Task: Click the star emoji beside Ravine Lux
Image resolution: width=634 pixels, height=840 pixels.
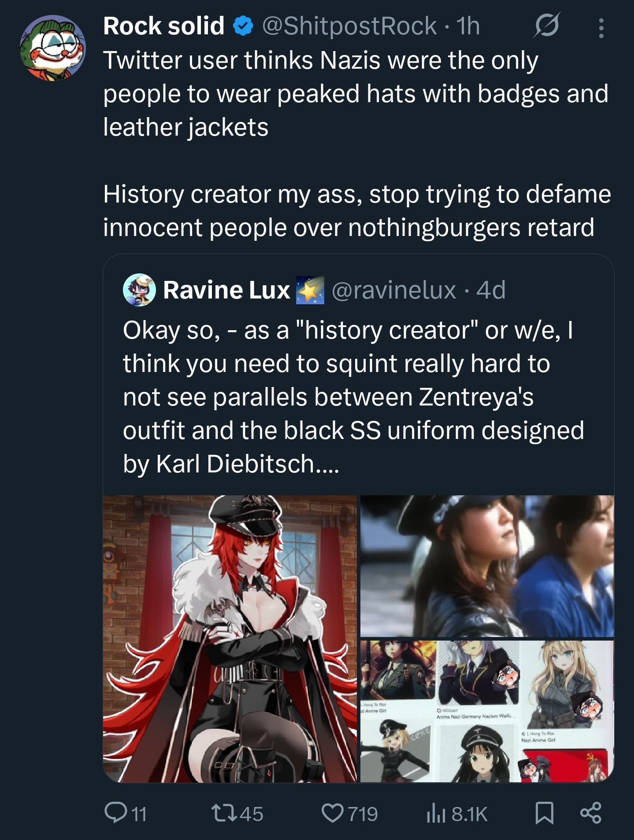Action: click(310, 291)
